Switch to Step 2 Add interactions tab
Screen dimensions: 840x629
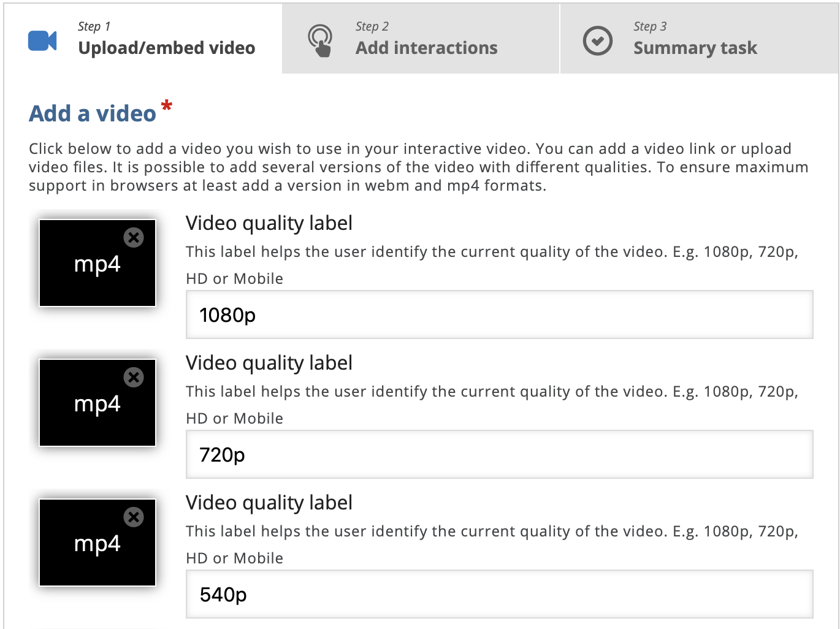click(421, 39)
